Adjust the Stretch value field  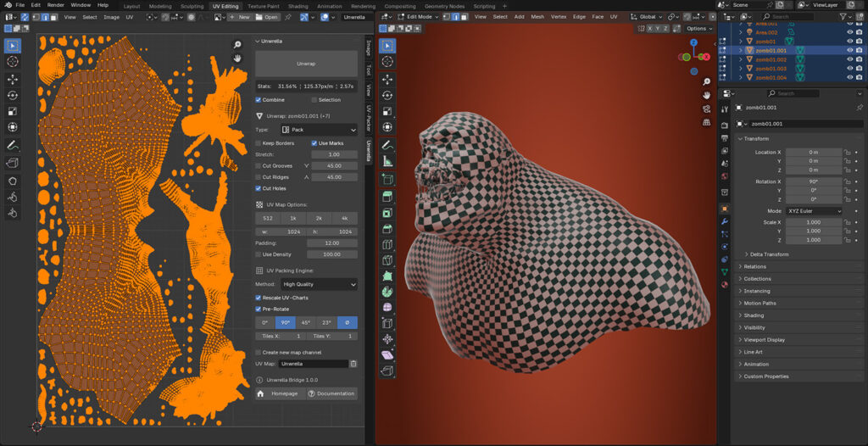click(x=334, y=154)
